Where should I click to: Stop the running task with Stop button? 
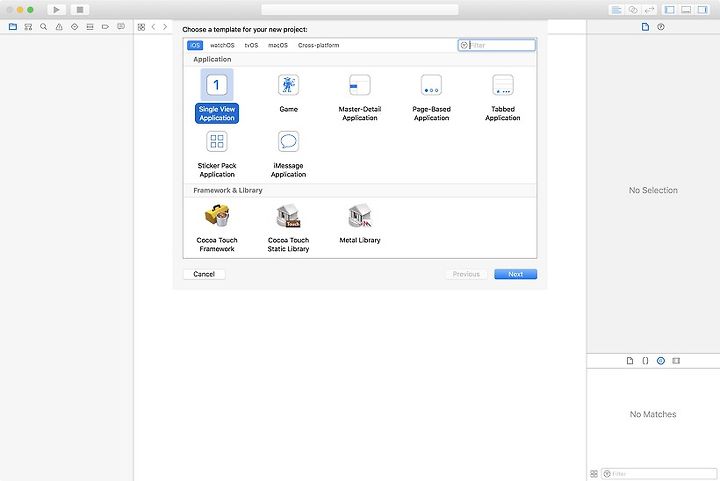pos(80,10)
